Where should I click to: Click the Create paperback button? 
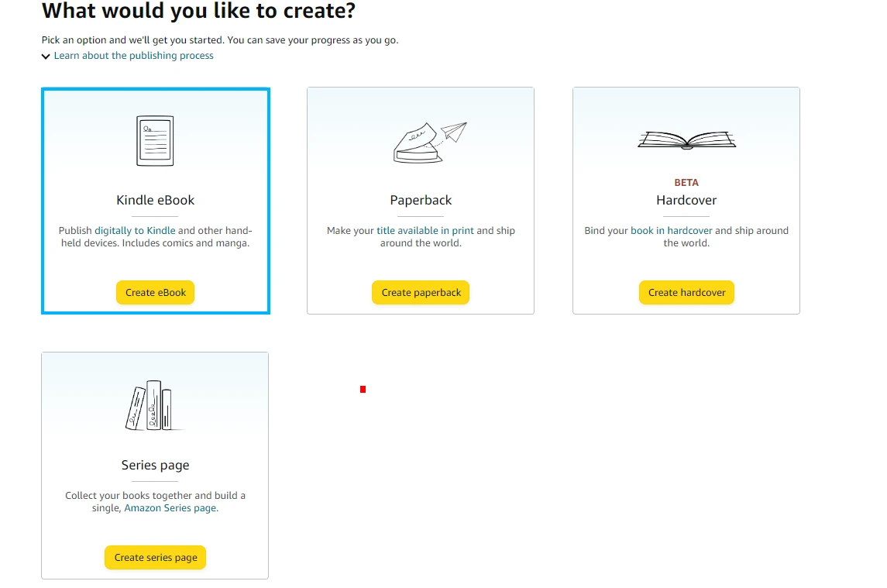point(421,292)
